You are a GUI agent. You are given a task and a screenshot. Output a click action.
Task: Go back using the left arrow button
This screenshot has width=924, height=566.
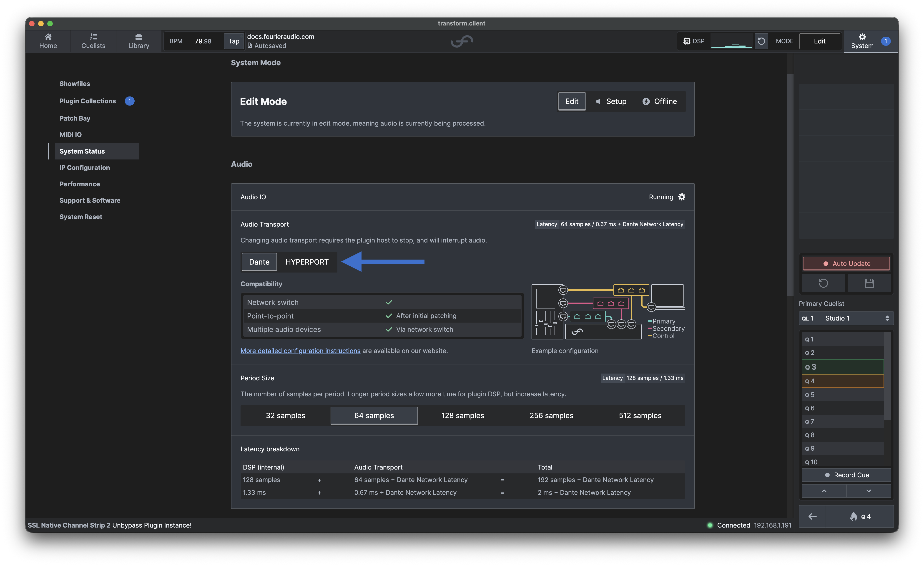coord(812,516)
